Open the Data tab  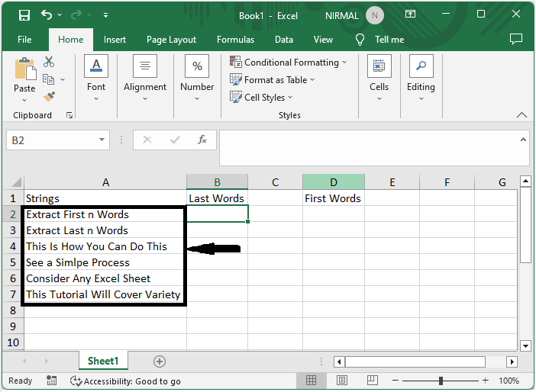(284, 40)
